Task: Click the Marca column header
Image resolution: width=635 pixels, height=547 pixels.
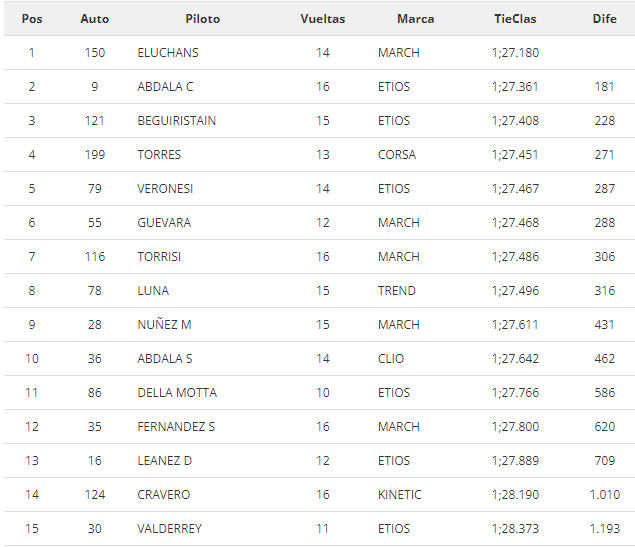Action: click(x=415, y=19)
